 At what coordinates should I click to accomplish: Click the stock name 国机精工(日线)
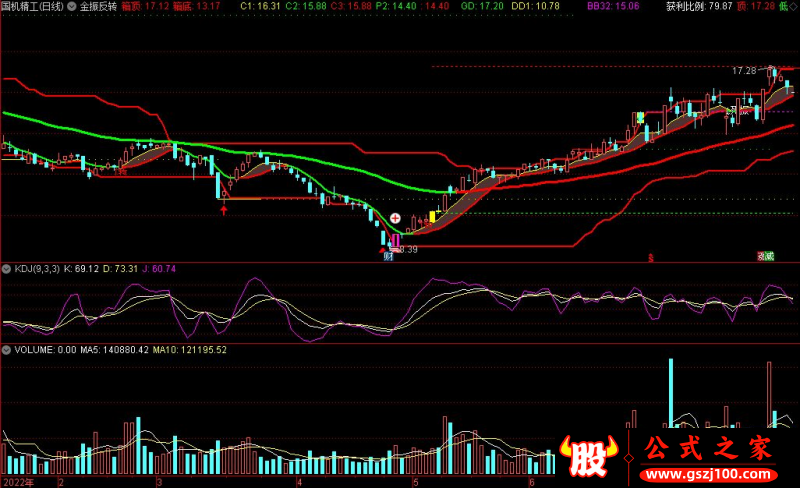(x=33, y=7)
